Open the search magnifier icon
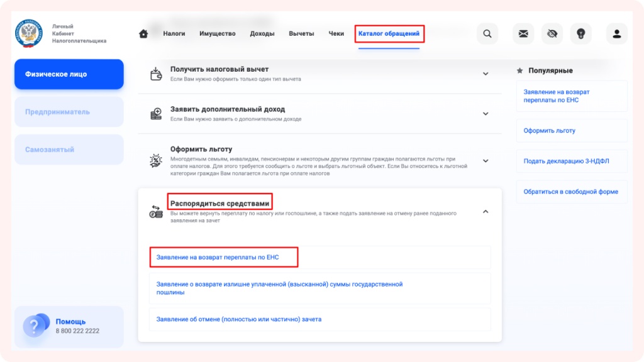Viewport: 644px width, 362px height. pos(487,34)
